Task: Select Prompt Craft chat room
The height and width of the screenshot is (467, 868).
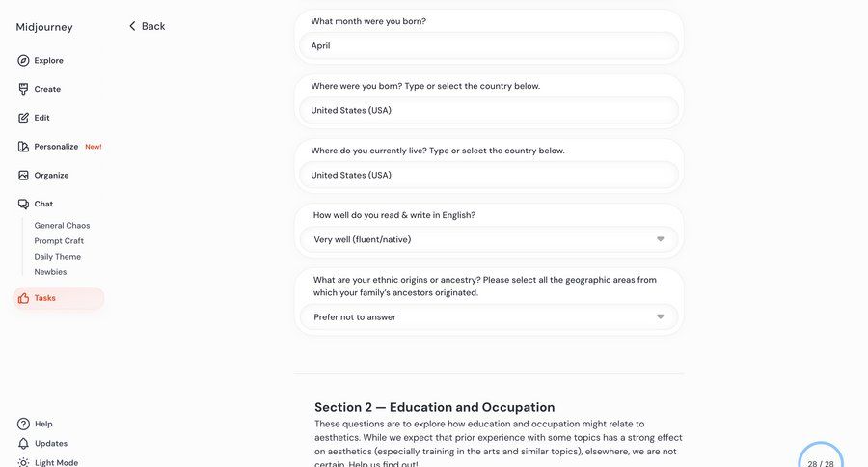Action: tap(59, 241)
